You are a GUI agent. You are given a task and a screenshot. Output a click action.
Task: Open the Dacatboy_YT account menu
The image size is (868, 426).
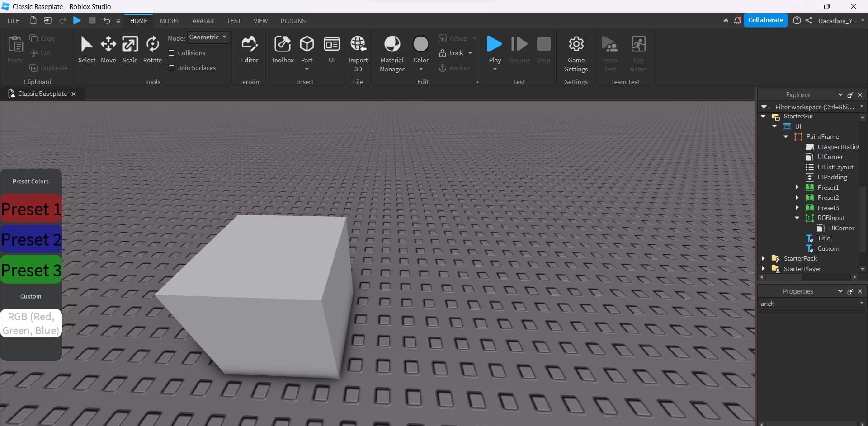click(x=840, y=20)
